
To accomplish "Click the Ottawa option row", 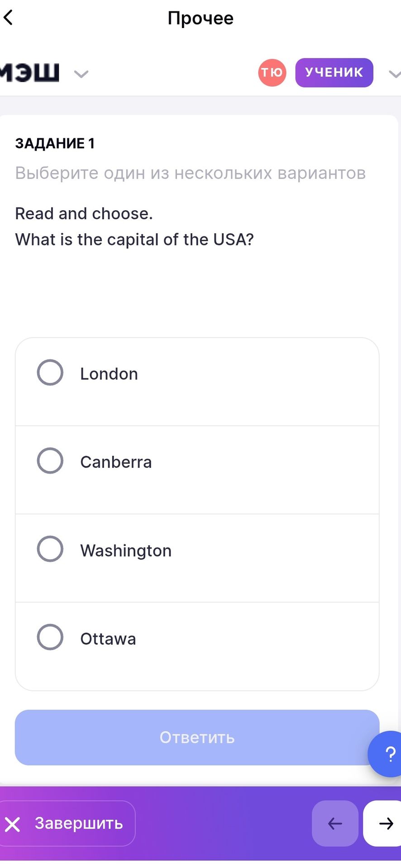I will [197, 646].
